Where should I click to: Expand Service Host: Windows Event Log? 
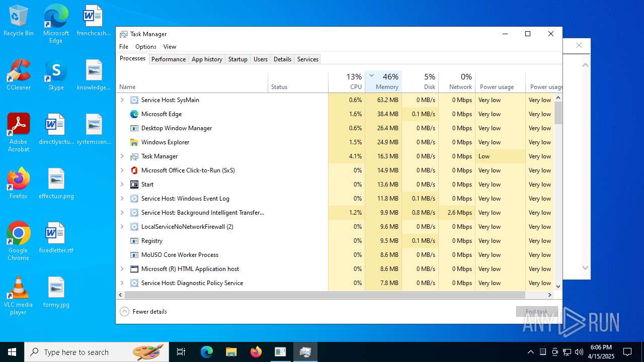(x=122, y=199)
